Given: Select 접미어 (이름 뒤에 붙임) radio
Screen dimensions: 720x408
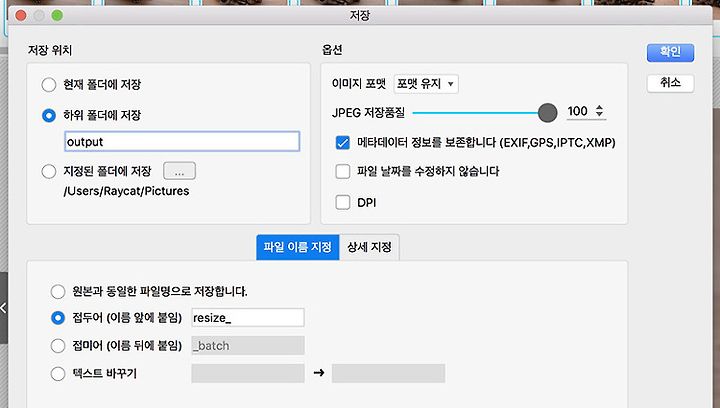Looking at the screenshot, I should point(58,346).
